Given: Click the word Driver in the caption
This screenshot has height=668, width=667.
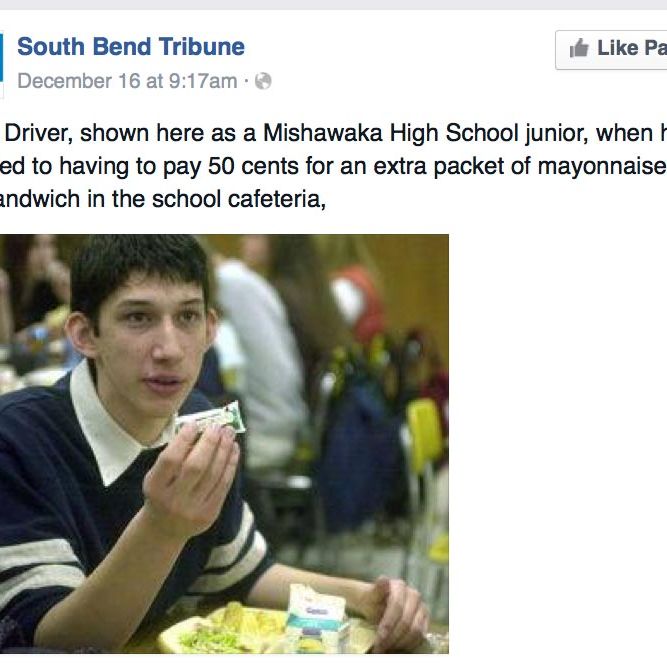Looking at the screenshot, I should (38, 133).
